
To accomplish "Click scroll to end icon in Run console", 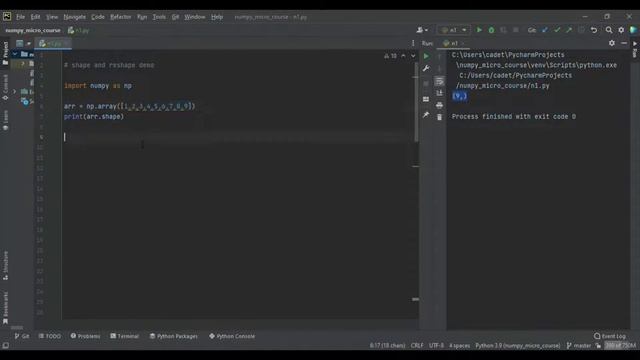I will [x=439, y=93].
